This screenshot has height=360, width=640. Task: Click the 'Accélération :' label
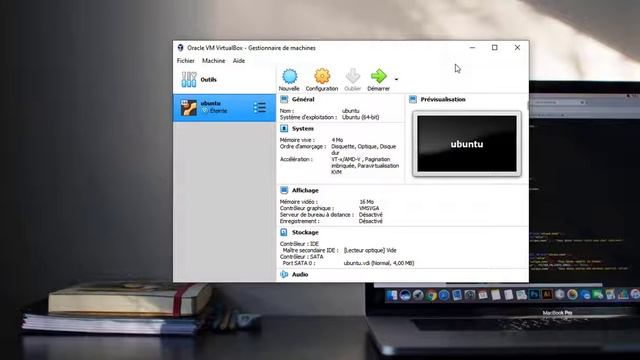point(296,159)
